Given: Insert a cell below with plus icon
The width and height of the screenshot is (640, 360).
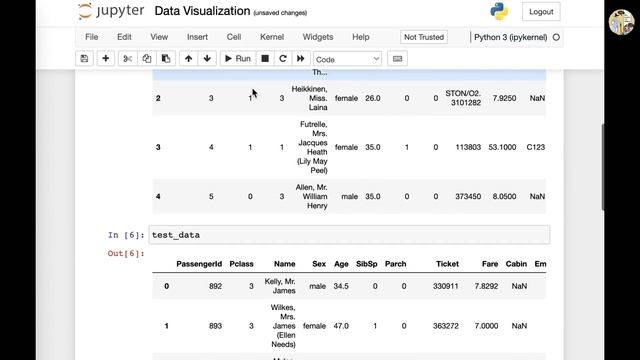Looking at the screenshot, I should [x=106, y=59].
